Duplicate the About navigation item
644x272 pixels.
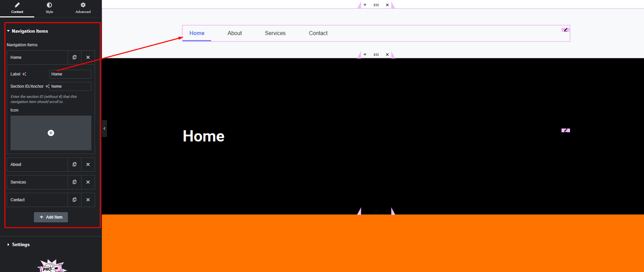coord(74,164)
